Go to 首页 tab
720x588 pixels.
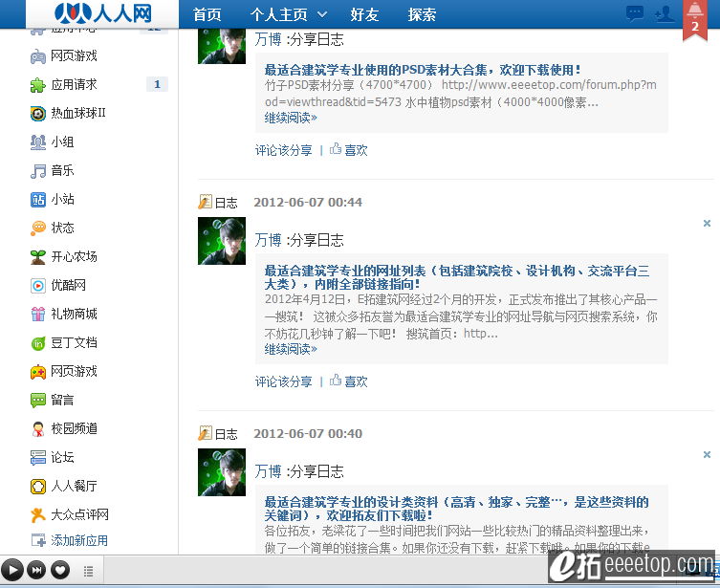pos(207,14)
